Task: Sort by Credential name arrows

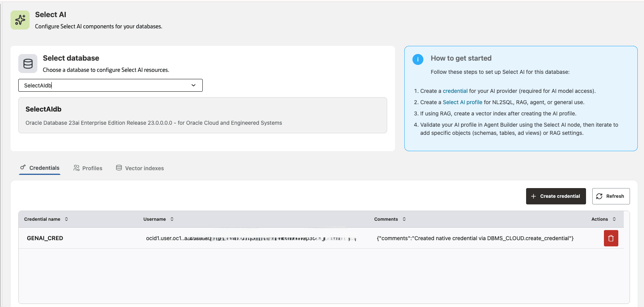Action: [x=67, y=219]
